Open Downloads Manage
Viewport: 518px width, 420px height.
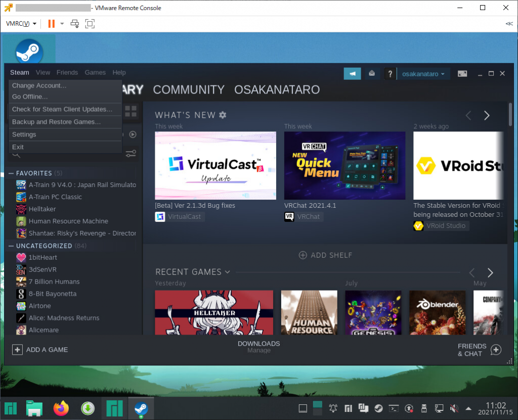click(x=258, y=346)
